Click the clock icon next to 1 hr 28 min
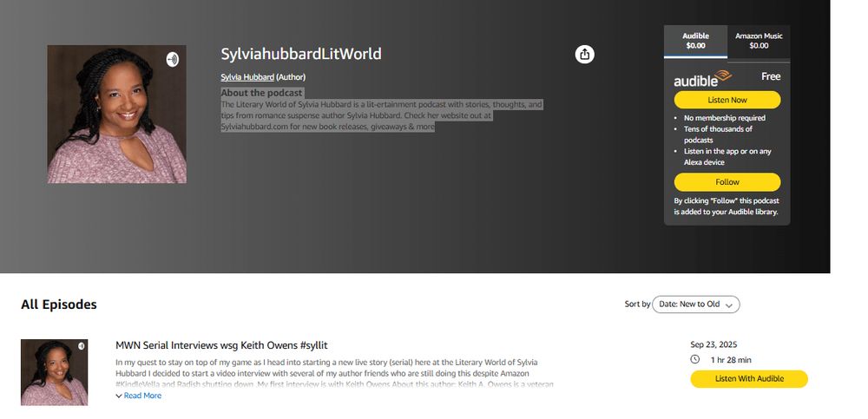This screenshot has width=868, height=419. pyautogui.click(x=695, y=359)
